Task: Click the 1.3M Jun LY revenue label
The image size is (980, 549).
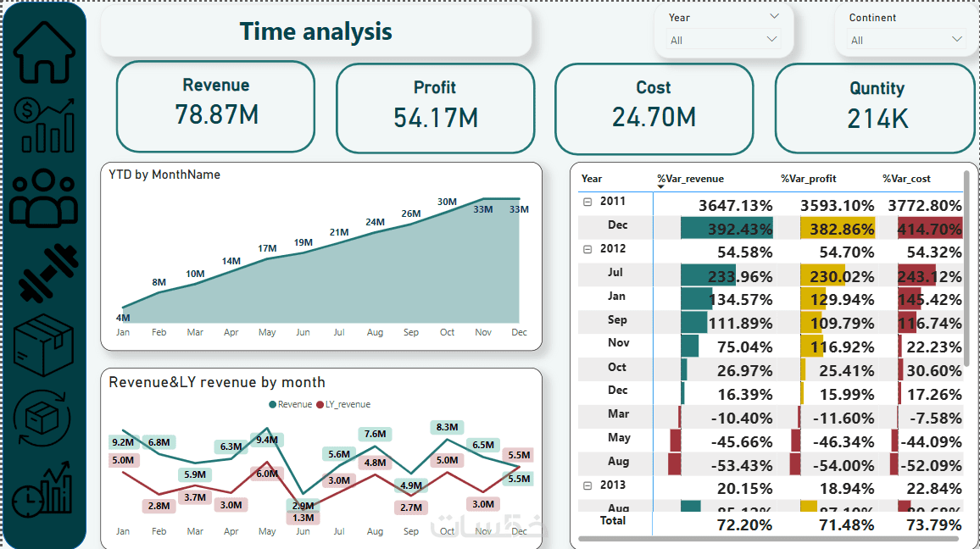Action: 303,518
